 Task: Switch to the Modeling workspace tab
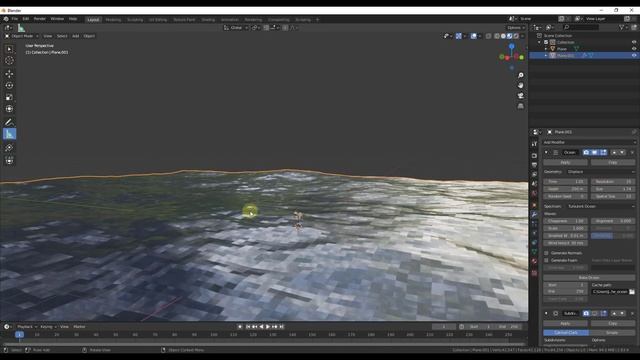click(113, 20)
